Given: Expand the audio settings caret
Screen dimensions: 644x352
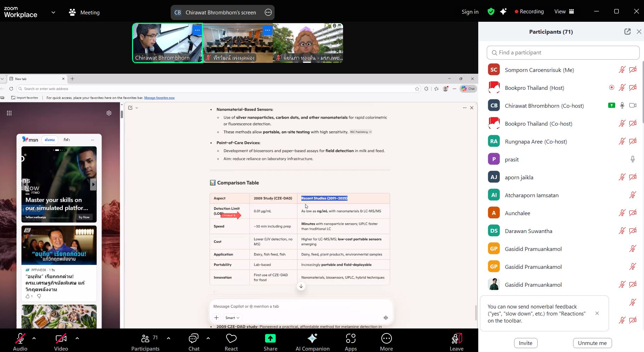Looking at the screenshot, I should (x=34, y=338).
